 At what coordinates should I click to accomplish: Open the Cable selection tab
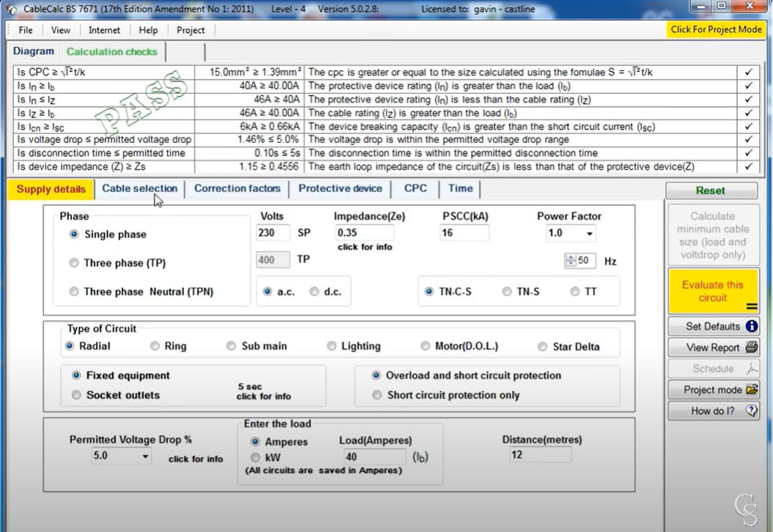[x=139, y=188]
